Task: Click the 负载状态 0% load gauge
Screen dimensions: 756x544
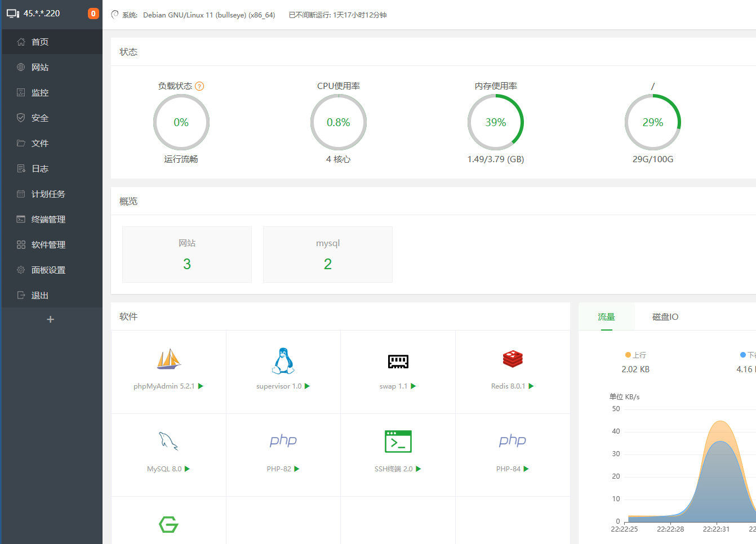Action: coord(181,122)
